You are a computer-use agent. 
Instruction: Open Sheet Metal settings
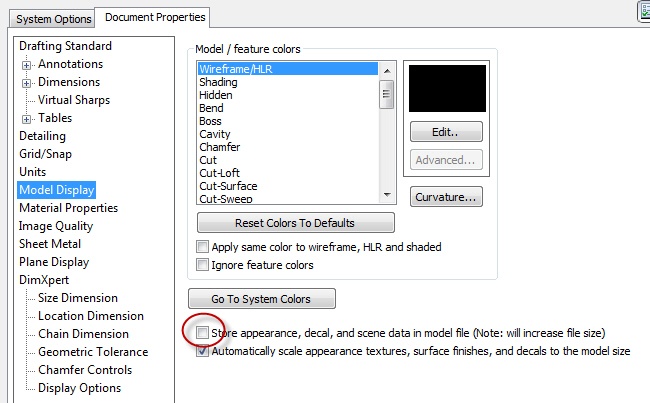(x=50, y=244)
